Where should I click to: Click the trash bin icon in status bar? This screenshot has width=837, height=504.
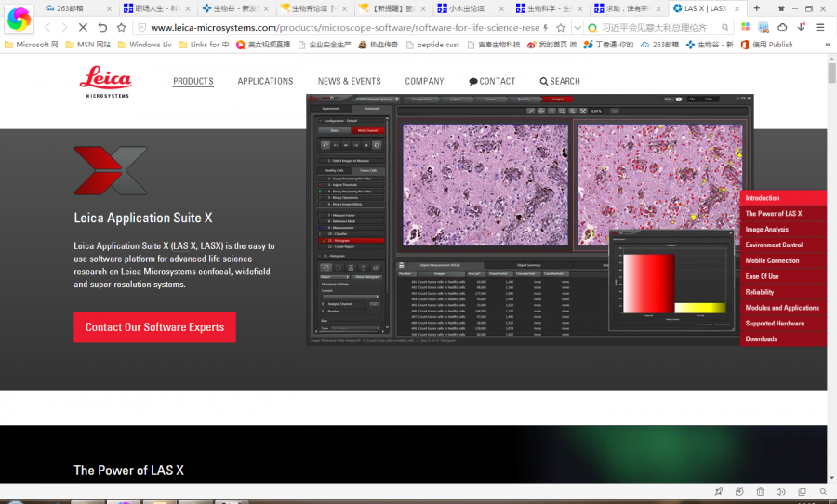click(x=760, y=491)
